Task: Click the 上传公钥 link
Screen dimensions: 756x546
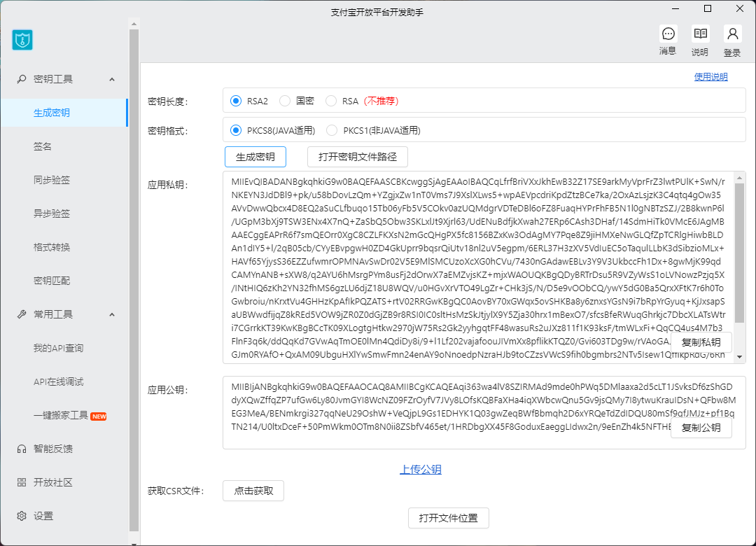Action: tap(421, 469)
